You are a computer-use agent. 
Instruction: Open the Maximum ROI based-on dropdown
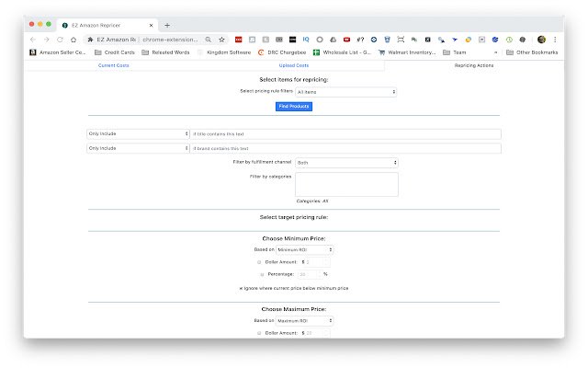click(x=304, y=321)
